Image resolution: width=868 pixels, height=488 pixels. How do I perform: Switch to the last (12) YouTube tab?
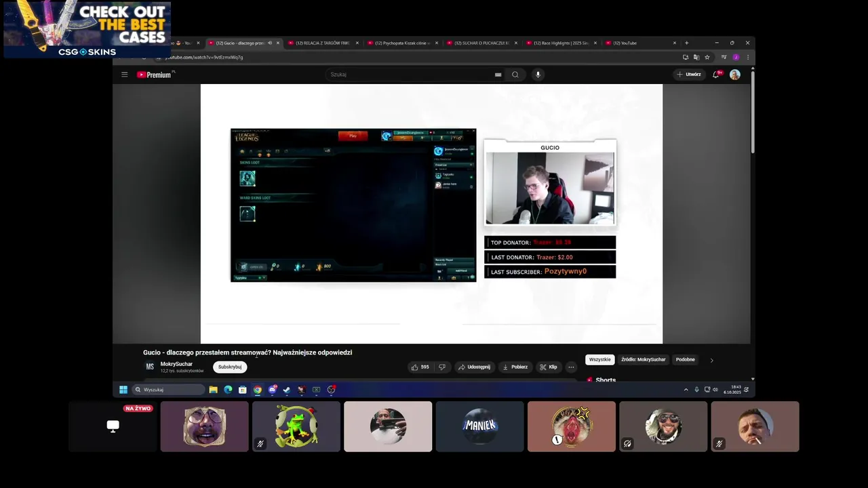pyautogui.click(x=640, y=43)
